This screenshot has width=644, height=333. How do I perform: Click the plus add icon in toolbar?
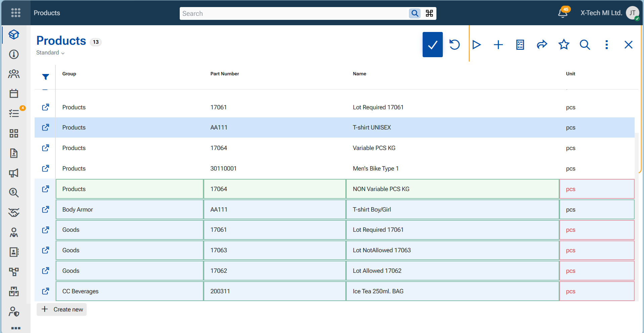[498, 44]
